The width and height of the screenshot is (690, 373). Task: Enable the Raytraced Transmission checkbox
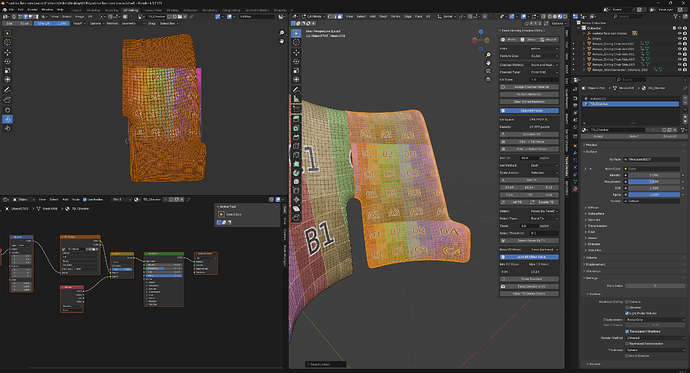tap(627, 344)
